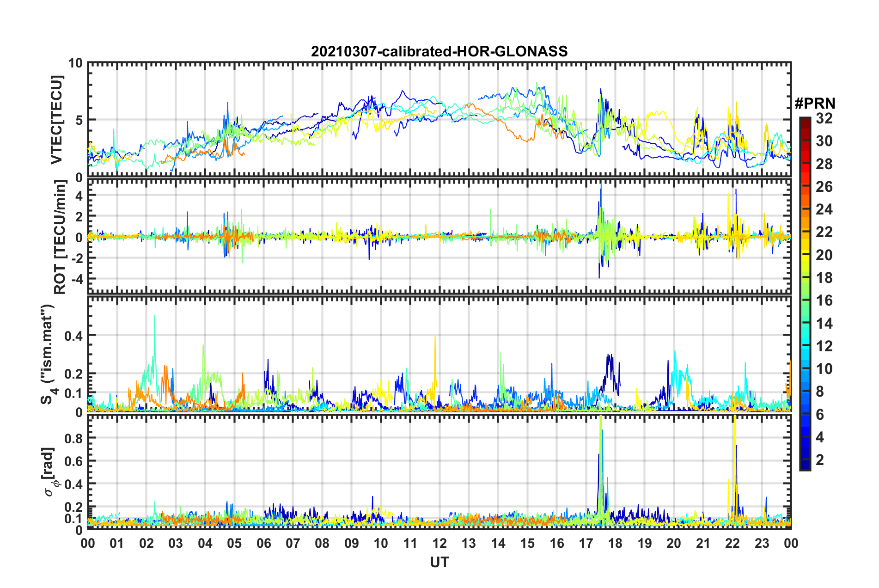Click the sigma-phi [rad] y-axis label
This screenshot has height=588, width=879.
click(50, 472)
